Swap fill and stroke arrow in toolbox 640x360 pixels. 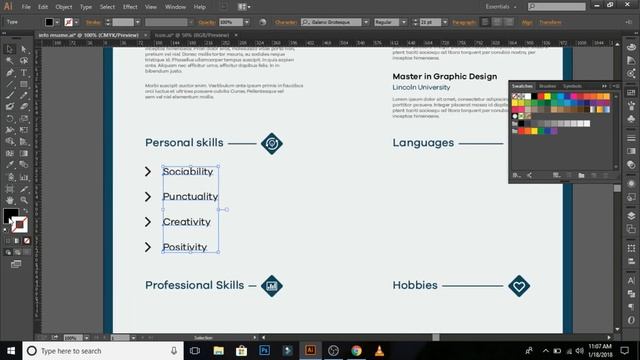(25, 211)
